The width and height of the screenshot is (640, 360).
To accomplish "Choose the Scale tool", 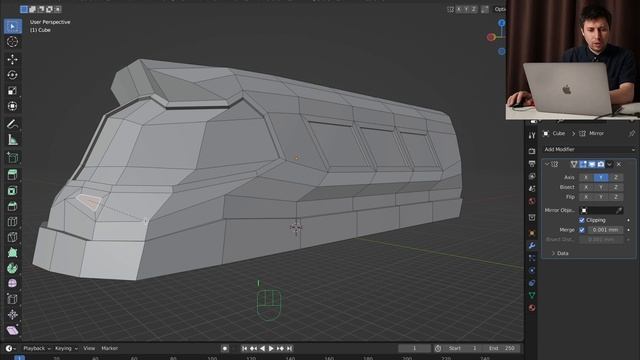I will point(13,91).
